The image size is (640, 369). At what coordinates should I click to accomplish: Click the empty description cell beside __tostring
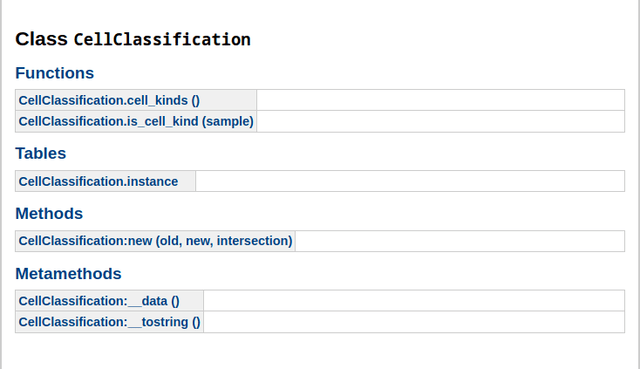(x=414, y=322)
